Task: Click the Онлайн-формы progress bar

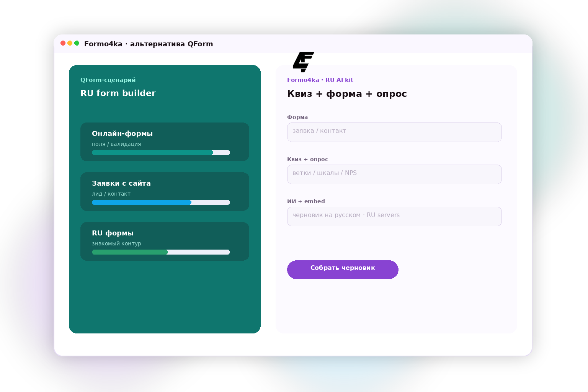Action: click(161, 152)
